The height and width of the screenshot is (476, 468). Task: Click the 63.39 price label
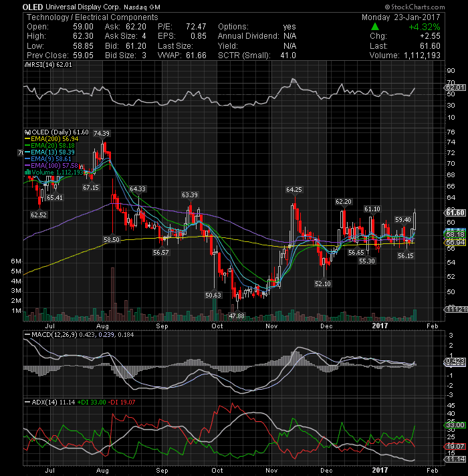190,195
